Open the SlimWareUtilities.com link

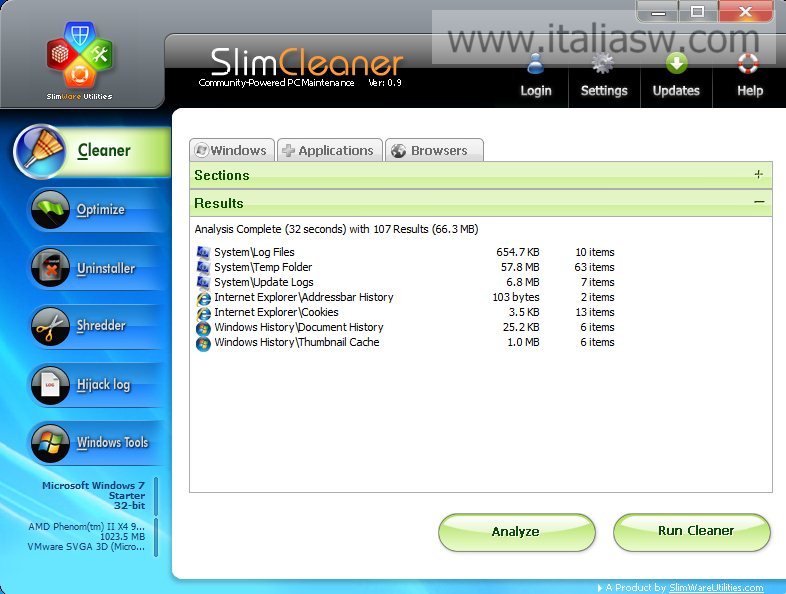[x=716, y=587]
